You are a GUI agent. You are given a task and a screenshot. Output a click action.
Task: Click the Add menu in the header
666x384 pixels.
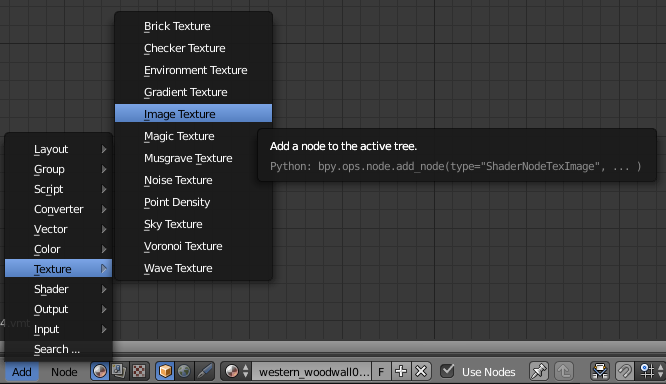pos(22,372)
